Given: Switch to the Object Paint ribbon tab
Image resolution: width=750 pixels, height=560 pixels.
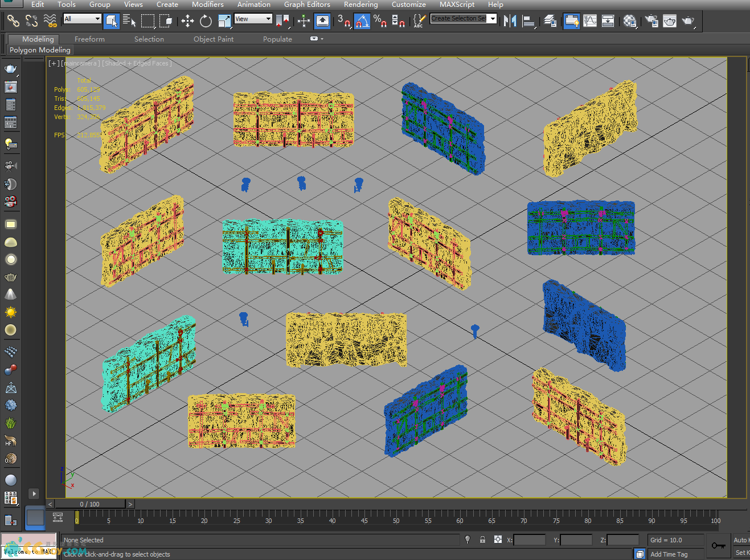Looking at the screenshot, I should click(214, 39).
